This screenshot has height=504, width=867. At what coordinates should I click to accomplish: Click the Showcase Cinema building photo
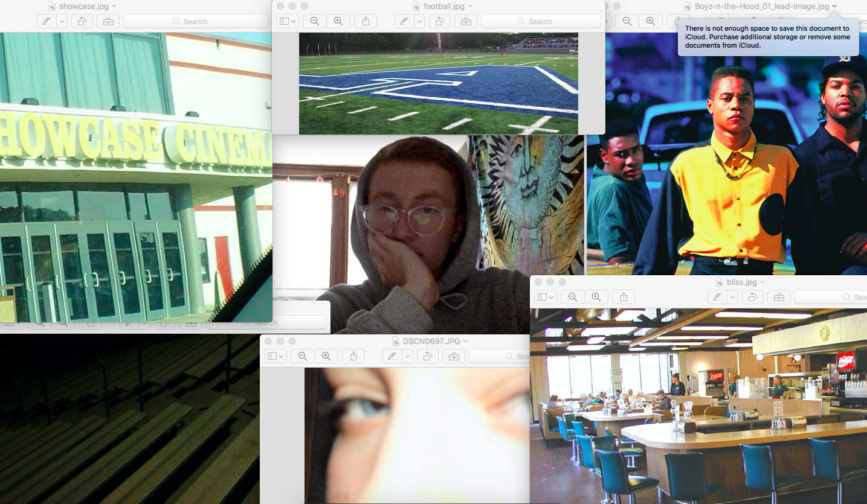pos(136,177)
